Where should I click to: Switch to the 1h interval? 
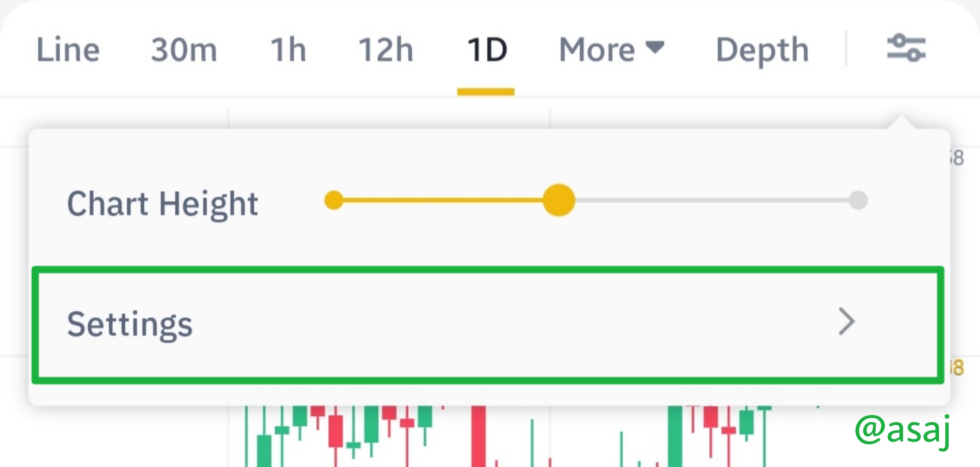[x=288, y=50]
